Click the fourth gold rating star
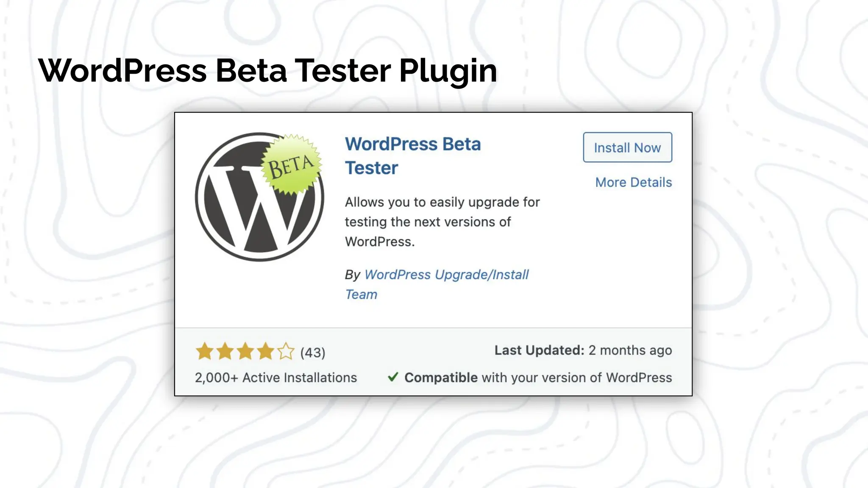 point(266,351)
